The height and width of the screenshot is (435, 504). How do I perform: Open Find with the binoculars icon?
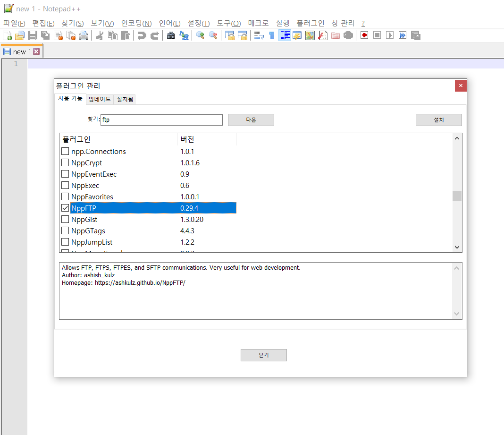171,35
